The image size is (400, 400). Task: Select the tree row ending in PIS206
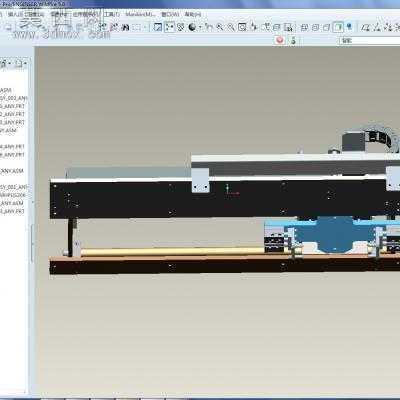pyautogui.click(x=13, y=195)
